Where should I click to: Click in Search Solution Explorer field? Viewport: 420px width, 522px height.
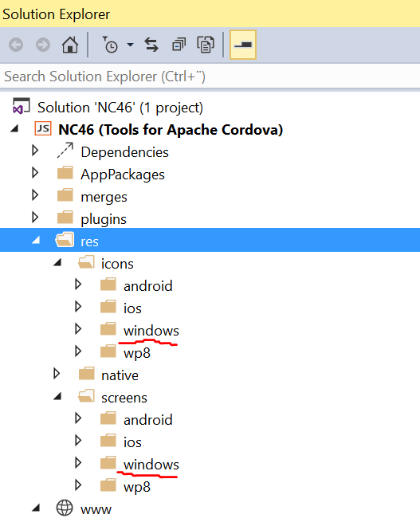click(210, 77)
